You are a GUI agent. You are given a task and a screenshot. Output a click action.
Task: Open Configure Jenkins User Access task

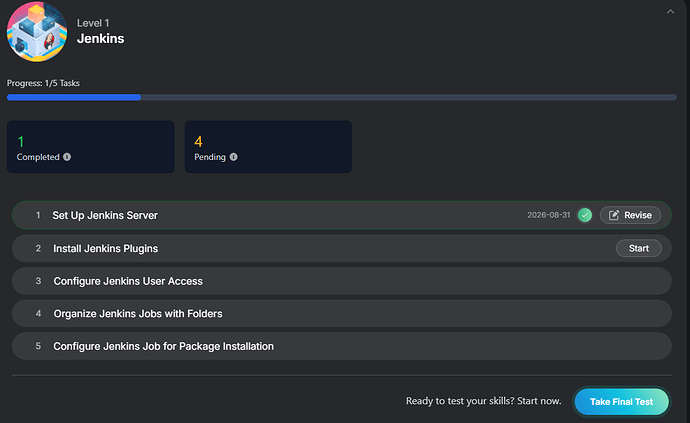click(341, 281)
